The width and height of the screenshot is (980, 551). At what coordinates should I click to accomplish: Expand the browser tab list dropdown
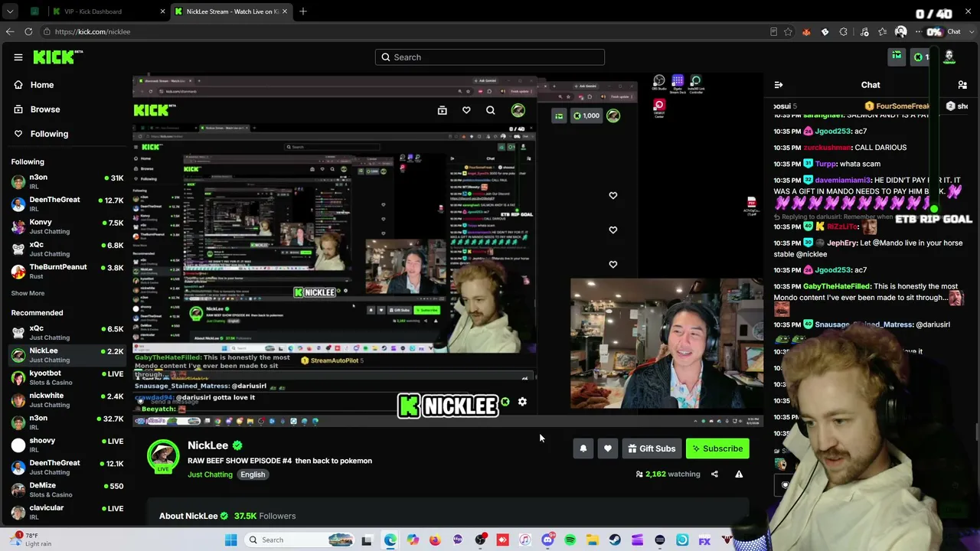coord(10,11)
